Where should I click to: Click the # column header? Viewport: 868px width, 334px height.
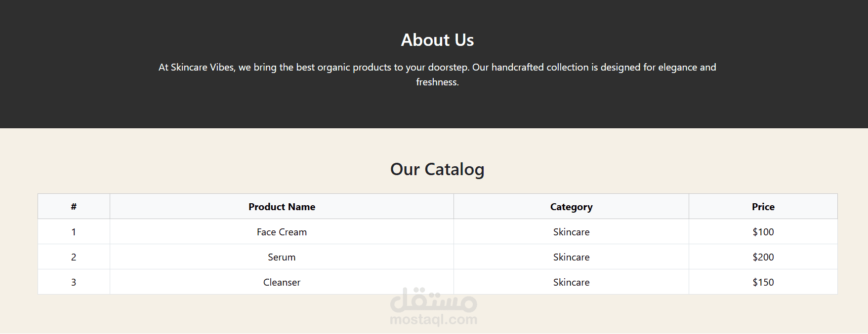click(74, 207)
